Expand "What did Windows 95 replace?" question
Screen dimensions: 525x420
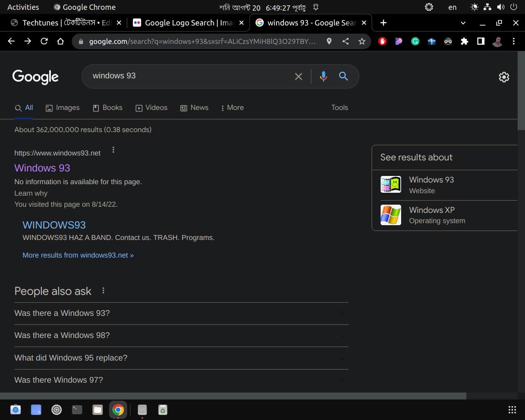pyautogui.click(x=181, y=358)
